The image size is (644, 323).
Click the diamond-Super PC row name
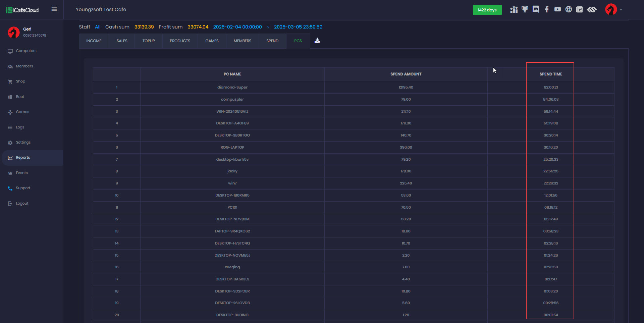point(232,87)
